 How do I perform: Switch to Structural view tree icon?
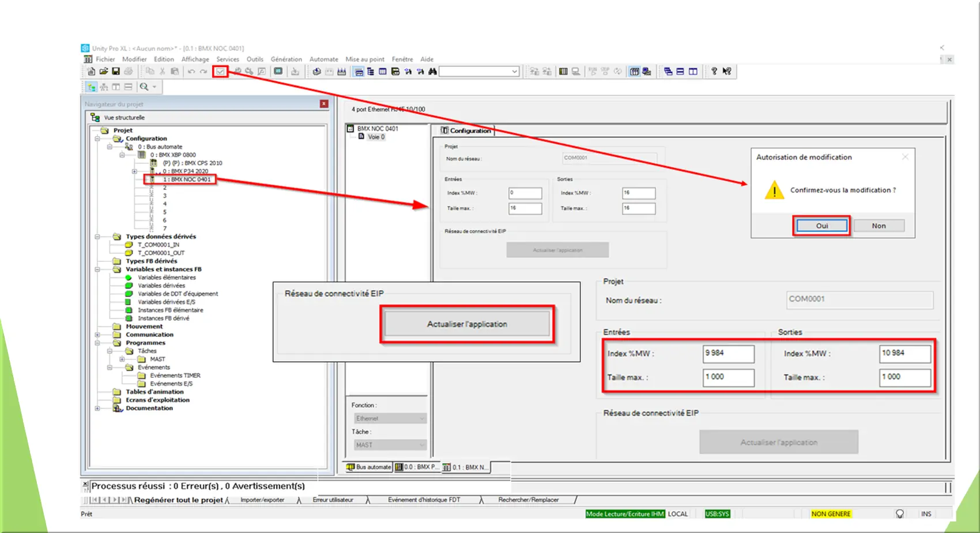point(92,87)
